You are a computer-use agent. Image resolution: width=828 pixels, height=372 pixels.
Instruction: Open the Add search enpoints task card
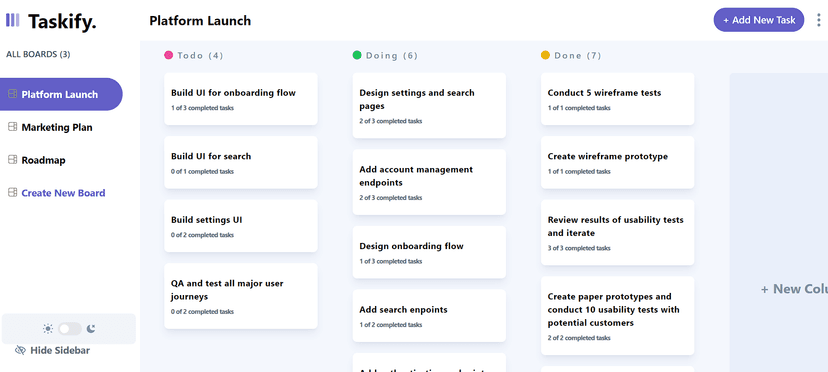[429, 315]
